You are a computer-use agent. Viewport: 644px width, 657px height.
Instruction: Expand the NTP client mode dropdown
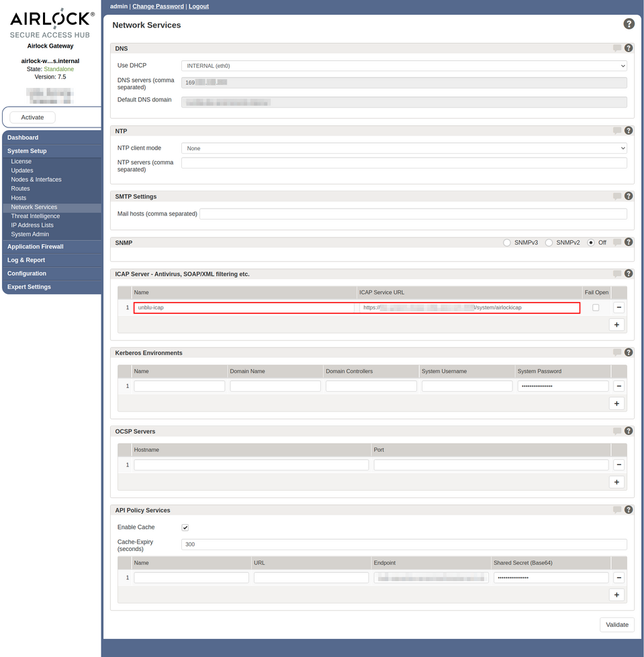[x=404, y=148]
